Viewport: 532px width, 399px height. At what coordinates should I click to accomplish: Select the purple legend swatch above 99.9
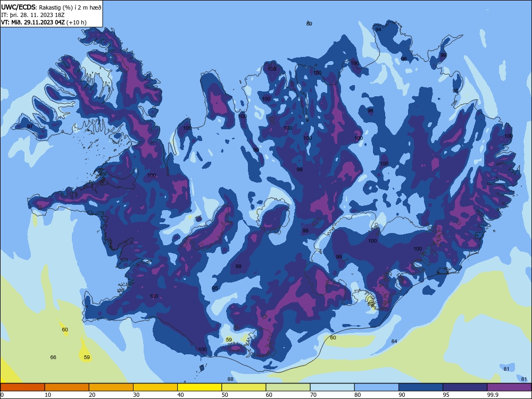coord(509,387)
